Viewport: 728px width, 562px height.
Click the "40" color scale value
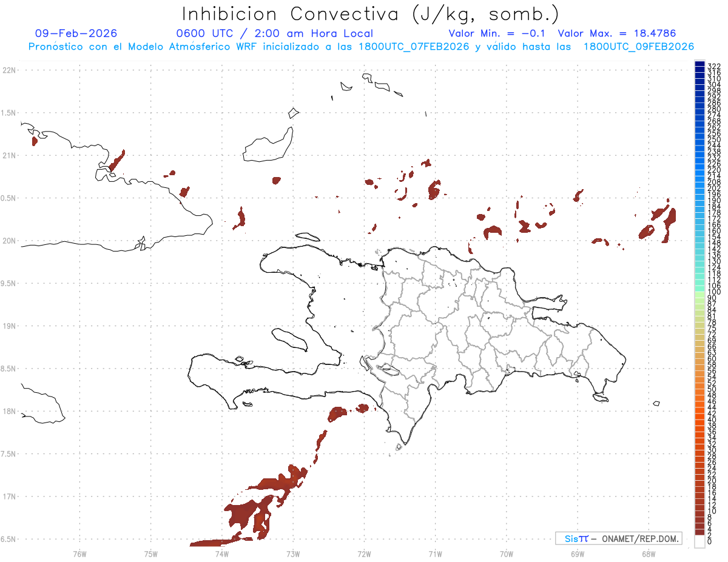click(712, 420)
